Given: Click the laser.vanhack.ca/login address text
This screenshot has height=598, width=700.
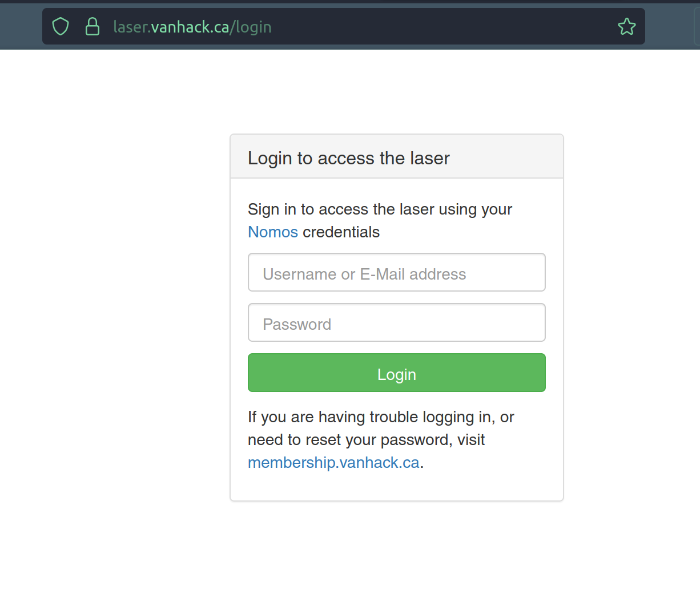Looking at the screenshot, I should click(x=192, y=27).
